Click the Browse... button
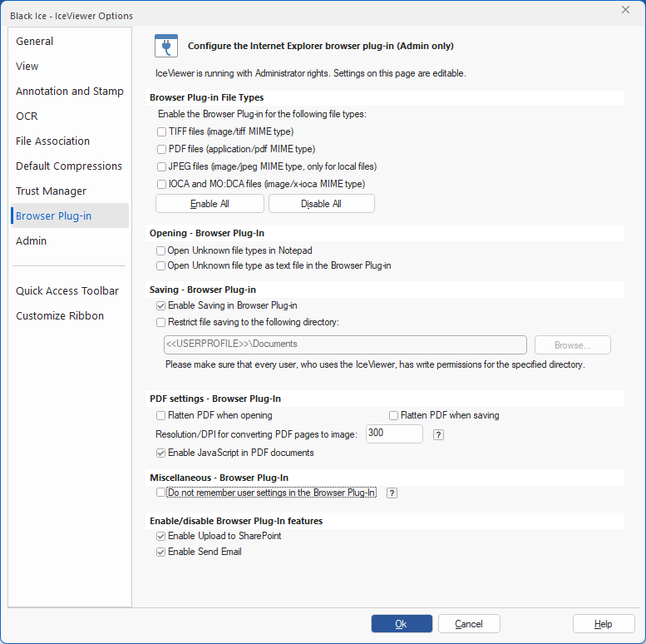 [x=573, y=345]
